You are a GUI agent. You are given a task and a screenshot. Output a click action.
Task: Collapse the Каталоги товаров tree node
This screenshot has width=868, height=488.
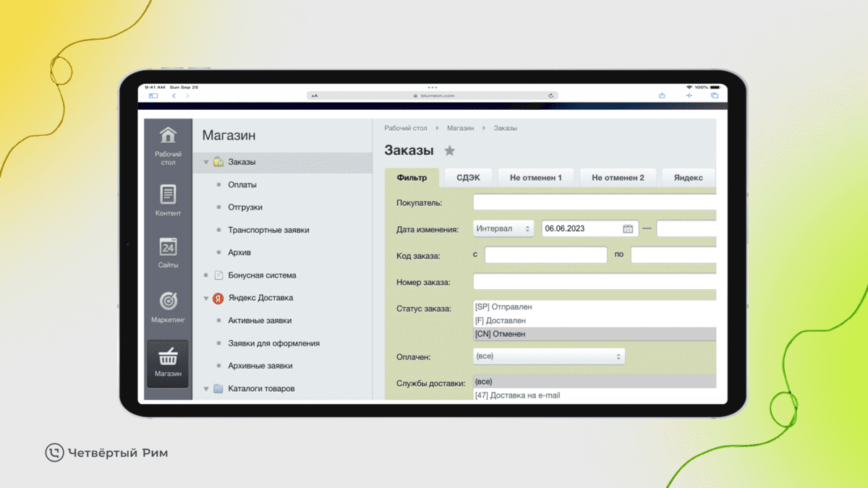[206, 389]
